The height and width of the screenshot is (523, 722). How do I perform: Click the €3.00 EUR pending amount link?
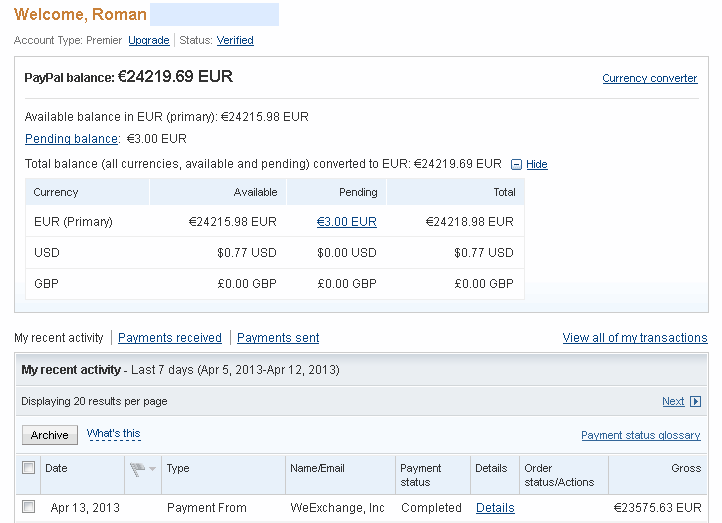347,222
